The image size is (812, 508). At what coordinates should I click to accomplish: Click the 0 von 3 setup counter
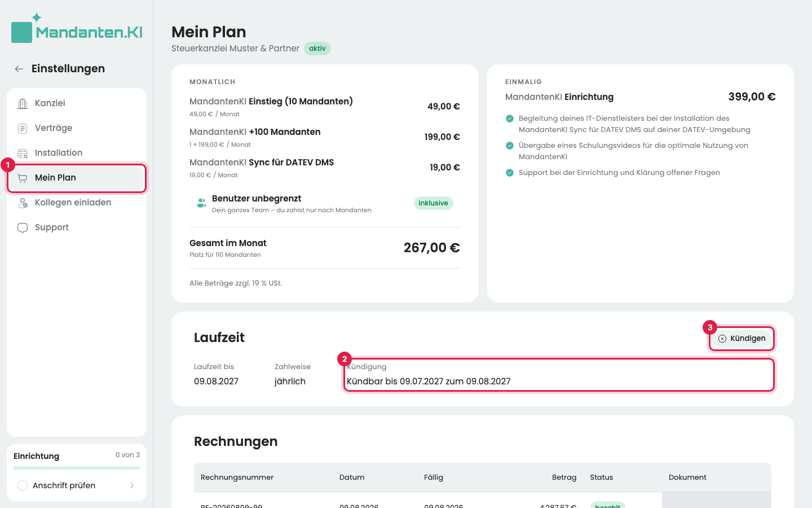pyautogui.click(x=127, y=455)
